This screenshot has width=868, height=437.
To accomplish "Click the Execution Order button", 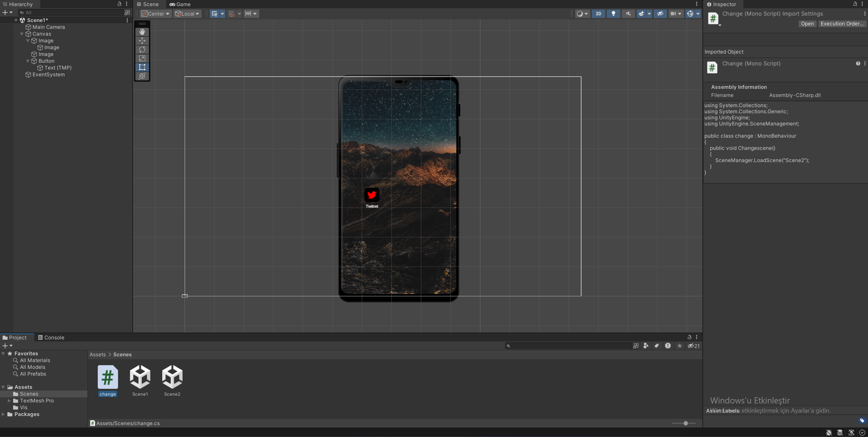I will (842, 24).
